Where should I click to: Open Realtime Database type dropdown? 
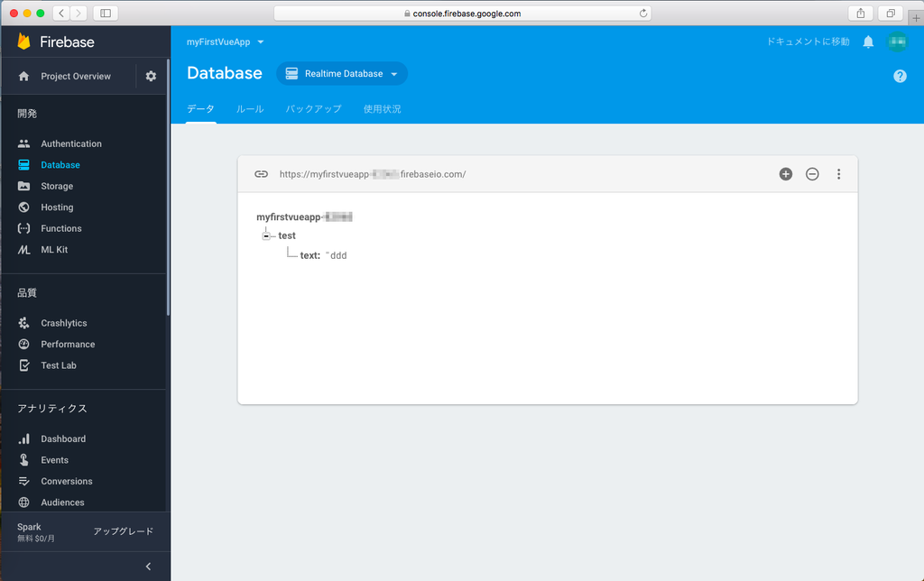[342, 74]
